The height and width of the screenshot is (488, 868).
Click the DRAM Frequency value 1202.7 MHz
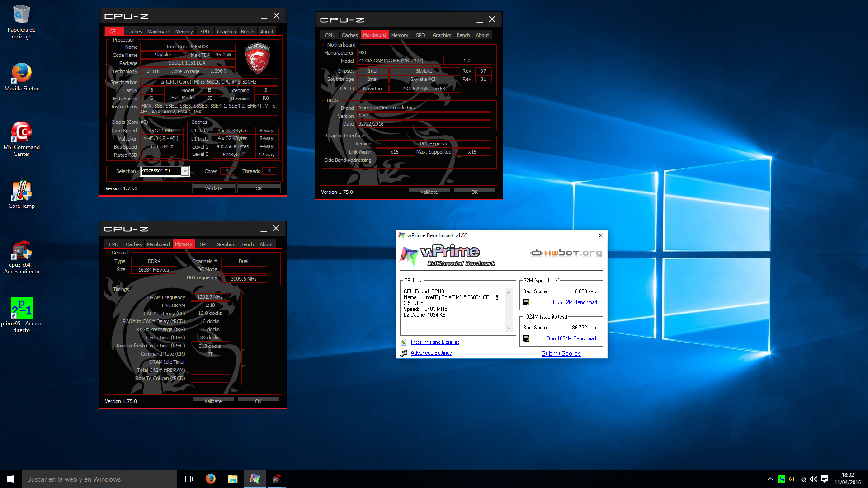(x=210, y=297)
